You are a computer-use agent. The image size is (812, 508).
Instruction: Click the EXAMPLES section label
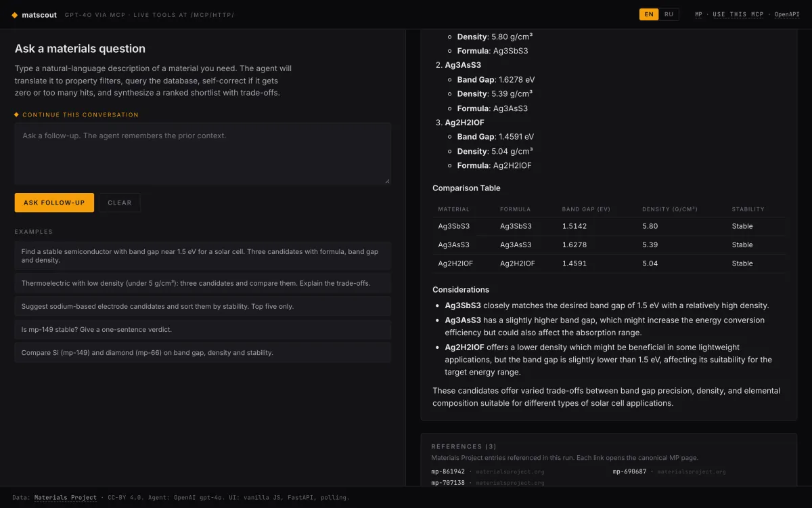coord(34,232)
